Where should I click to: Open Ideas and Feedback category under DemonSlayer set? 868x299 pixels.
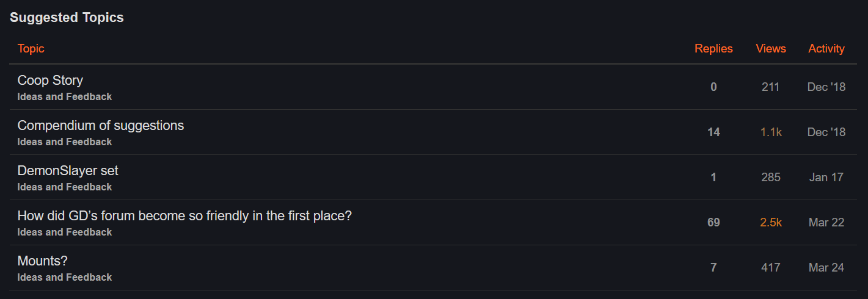pos(65,187)
